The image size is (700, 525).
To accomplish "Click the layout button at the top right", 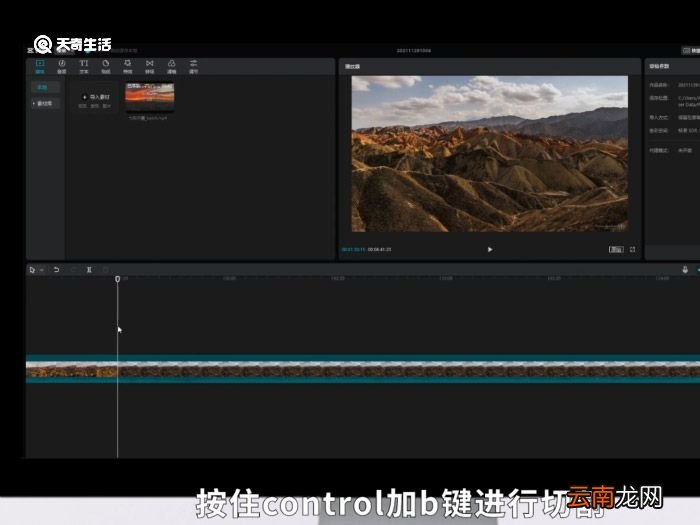I will pyautogui.click(x=690, y=50).
